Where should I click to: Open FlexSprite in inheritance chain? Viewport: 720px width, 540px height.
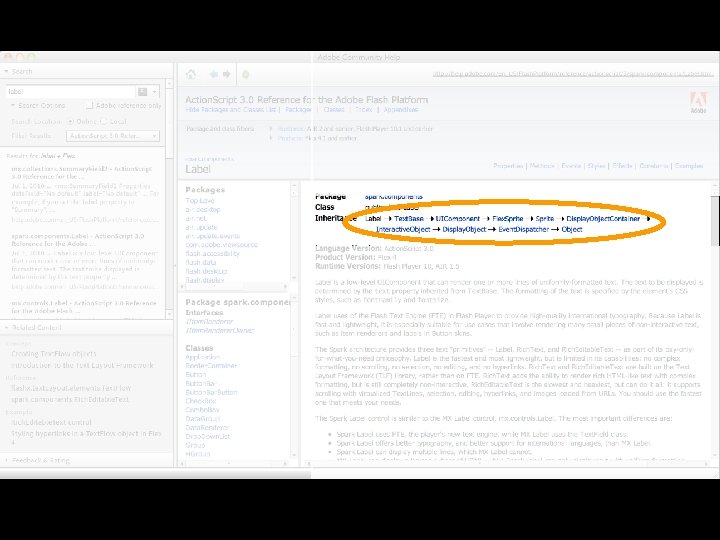pyautogui.click(x=507, y=219)
